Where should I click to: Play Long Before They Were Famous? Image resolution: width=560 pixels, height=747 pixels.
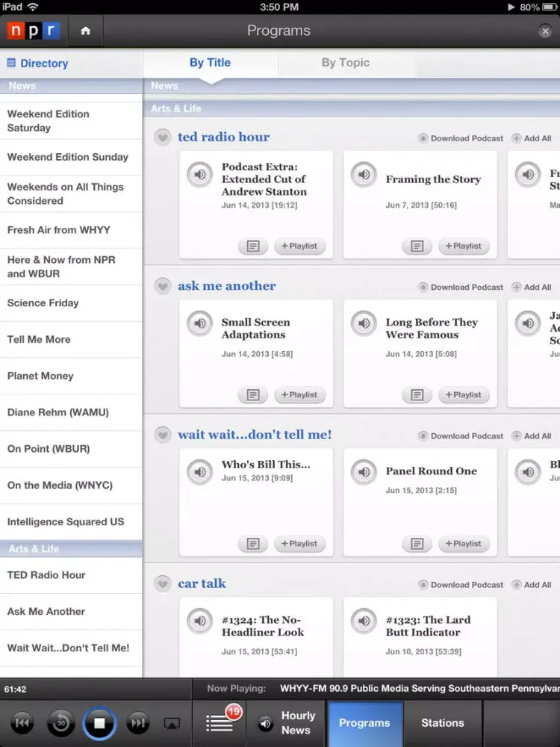pos(364,323)
